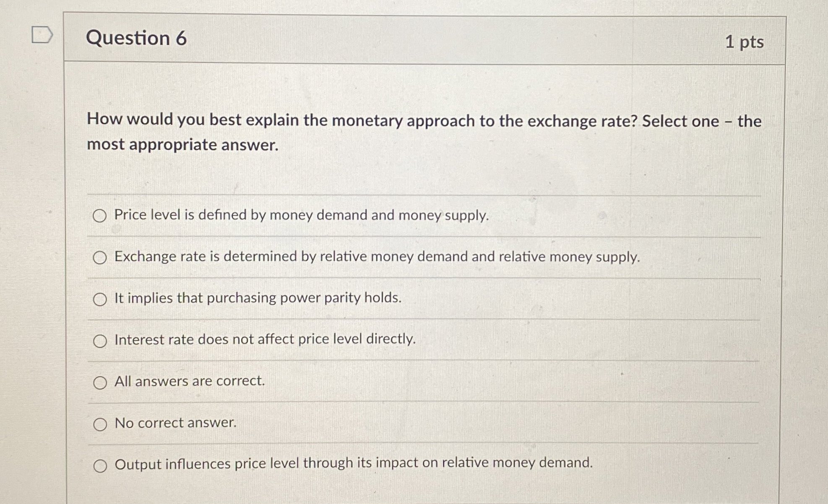
Task: Click the question header bar
Action: (419, 40)
